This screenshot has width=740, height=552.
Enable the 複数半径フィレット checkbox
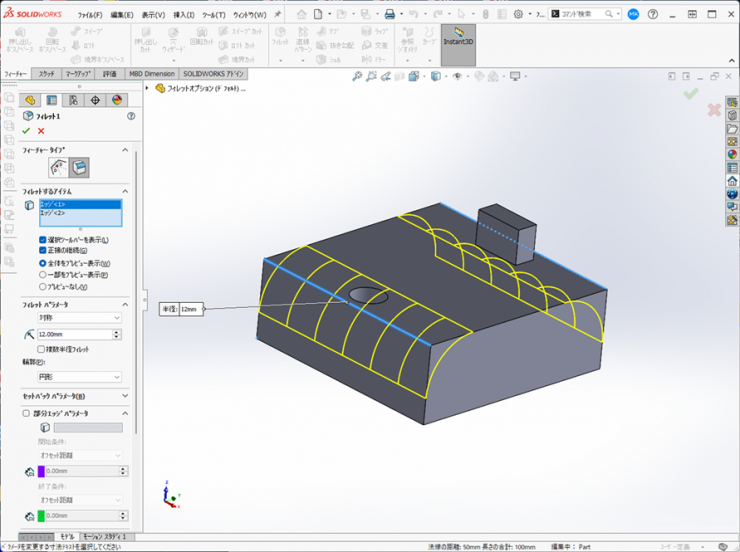42,349
